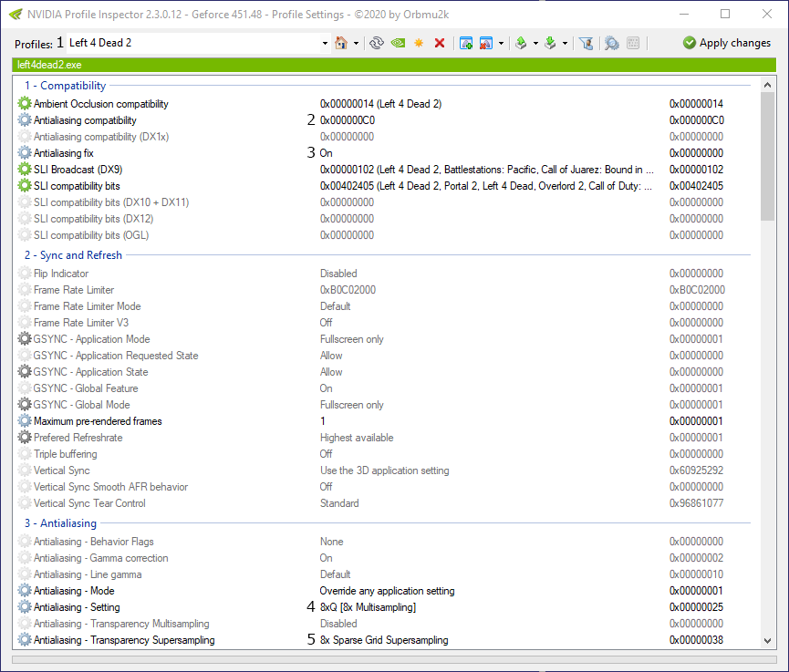Viewport: 789px width, 672px height.
Task: Collapse the 1 - Compatibility group header
Action: tap(66, 86)
